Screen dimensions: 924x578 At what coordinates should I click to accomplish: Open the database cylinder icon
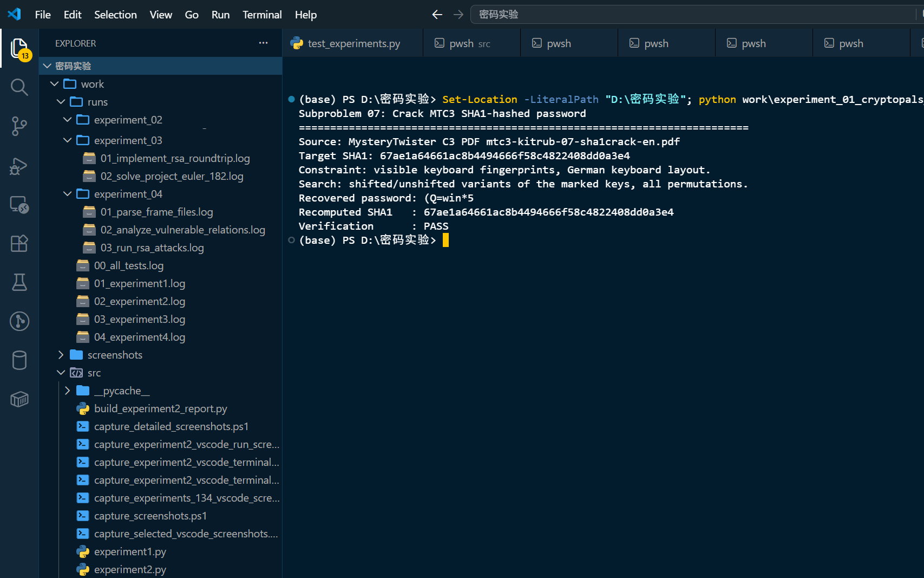point(19,360)
